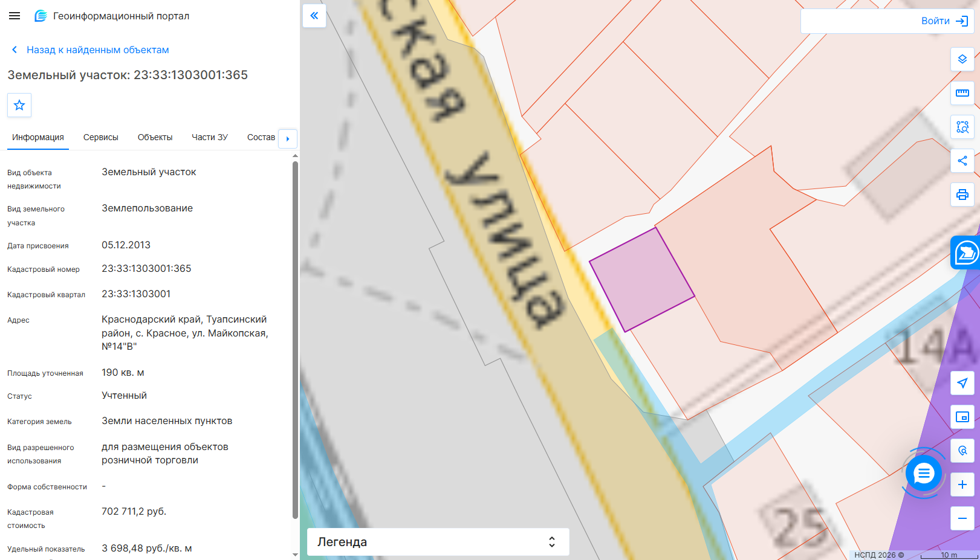Open the Части ЗУ tab
The image size is (980, 560).
point(210,137)
